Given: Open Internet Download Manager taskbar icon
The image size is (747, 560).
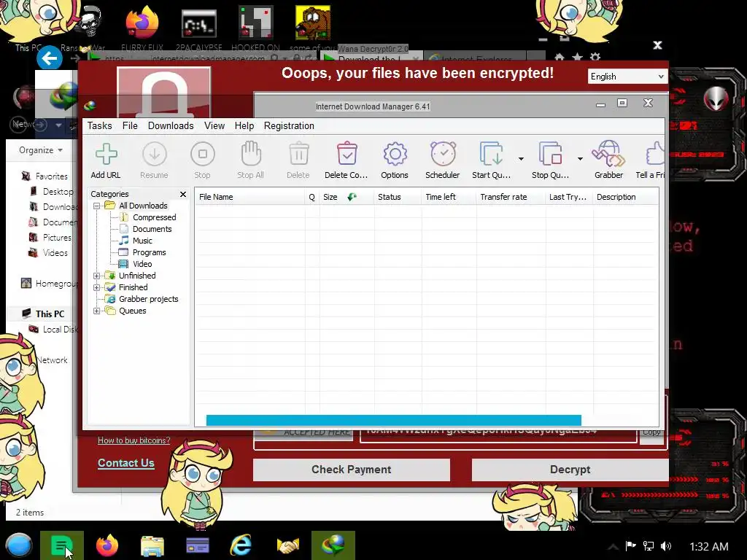Looking at the screenshot, I should click(x=333, y=545).
